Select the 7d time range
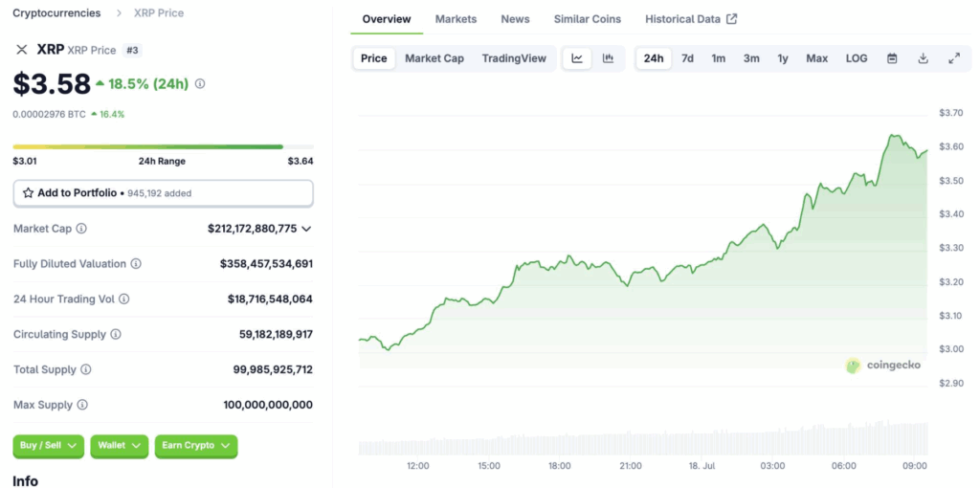 click(687, 58)
